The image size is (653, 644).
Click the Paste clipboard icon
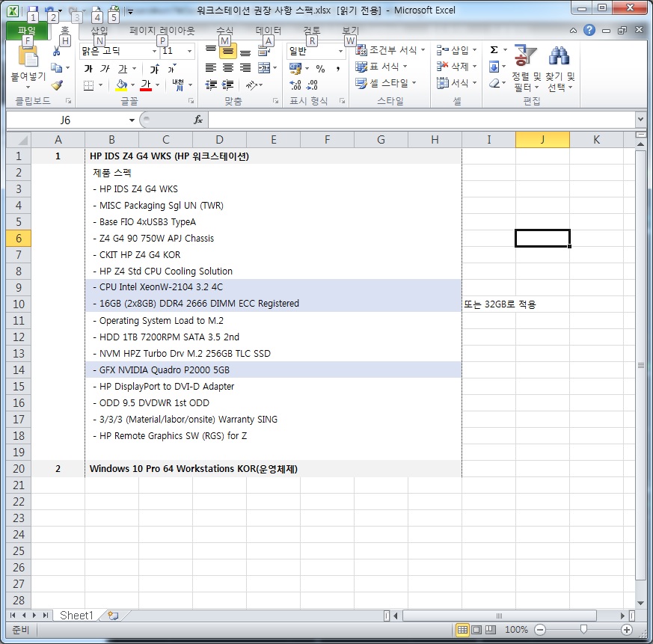click(28, 57)
